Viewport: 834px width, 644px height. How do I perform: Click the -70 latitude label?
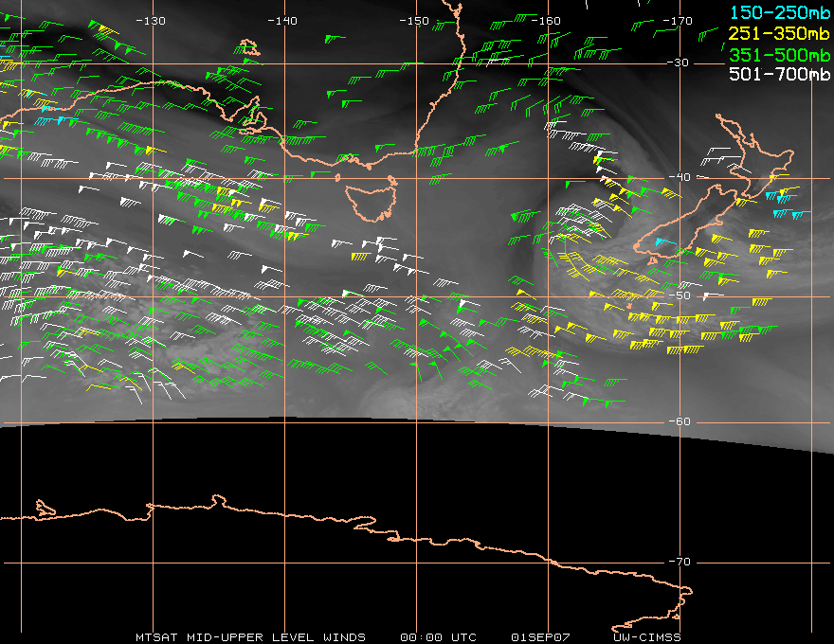point(680,562)
